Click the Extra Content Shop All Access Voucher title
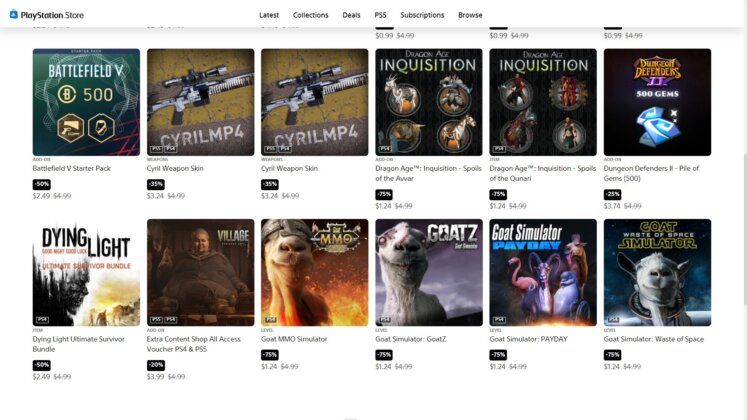The width and height of the screenshot is (747, 420). coord(194,344)
